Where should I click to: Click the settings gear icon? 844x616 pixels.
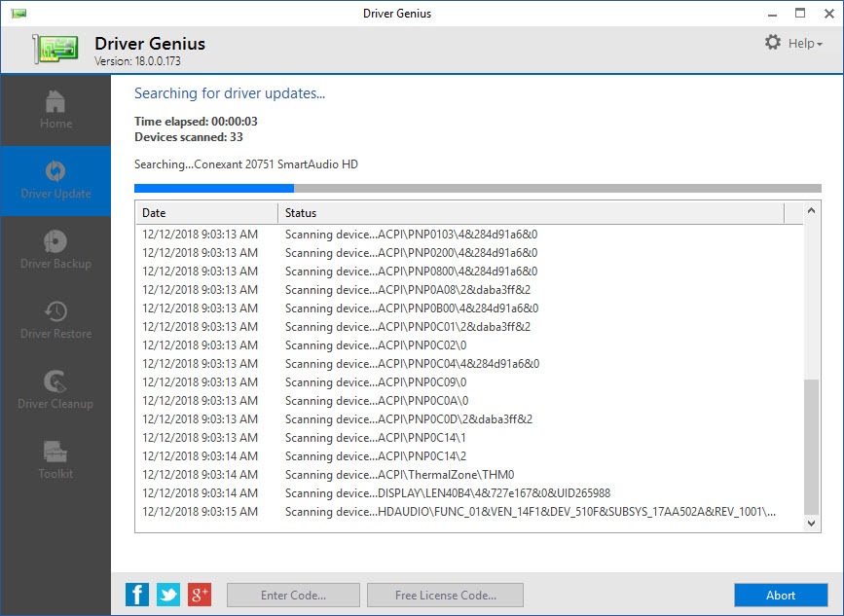pos(773,43)
